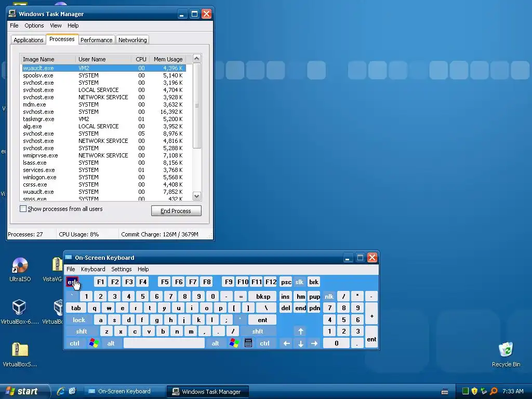Click the network connection tray icon

pos(484,391)
